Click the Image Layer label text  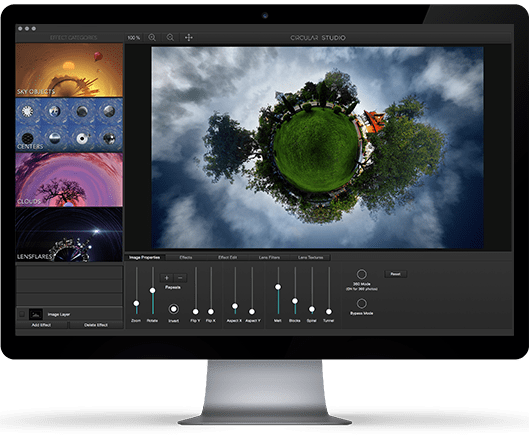tap(59, 314)
